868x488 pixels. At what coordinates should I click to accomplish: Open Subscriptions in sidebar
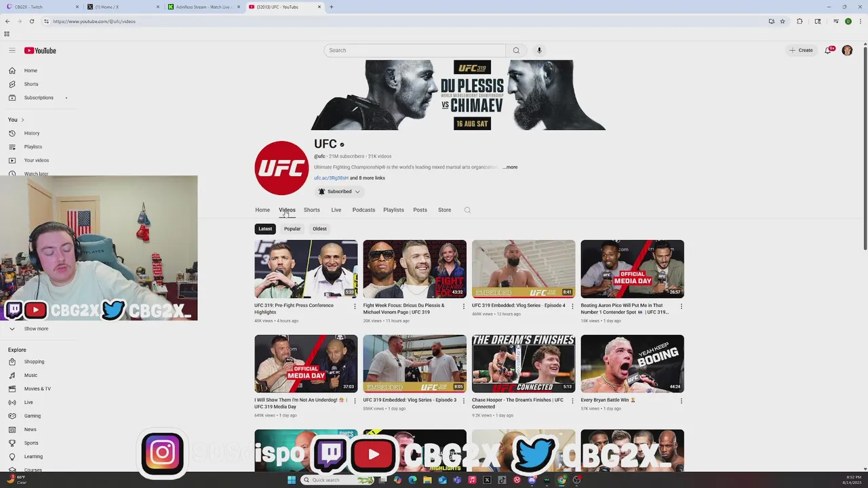click(x=38, y=98)
